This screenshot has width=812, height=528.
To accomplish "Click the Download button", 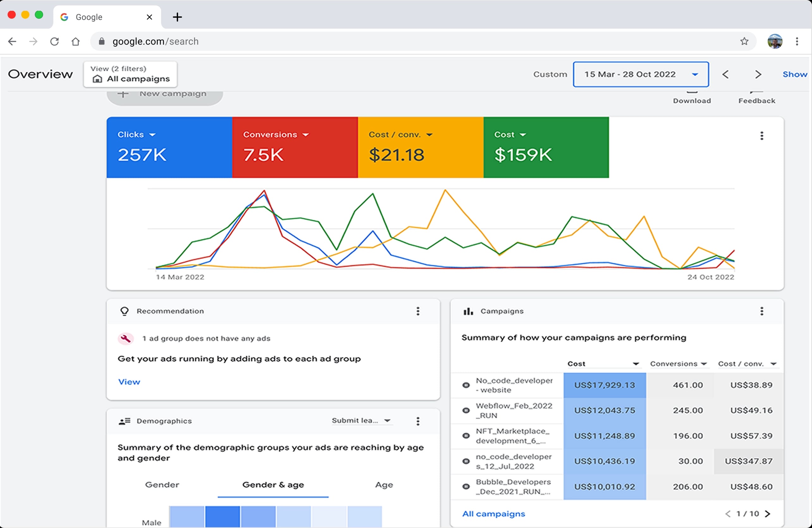I will [x=692, y=98].
